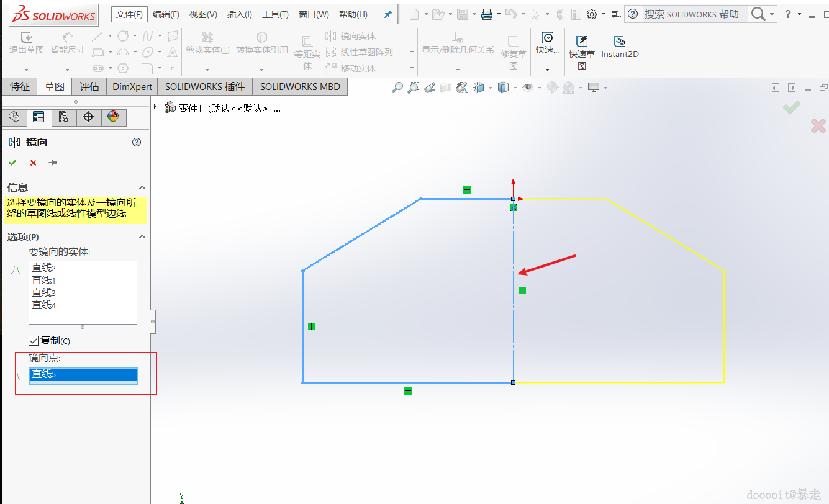Expand the 零件1 feature tree node
This screenshot has width=829, height=504.
(x=156, y=107)
